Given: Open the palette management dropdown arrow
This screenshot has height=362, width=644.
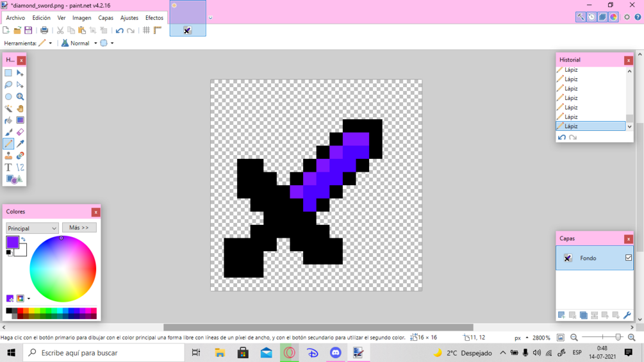Looking at the screenshot, I should pos(29,299).
